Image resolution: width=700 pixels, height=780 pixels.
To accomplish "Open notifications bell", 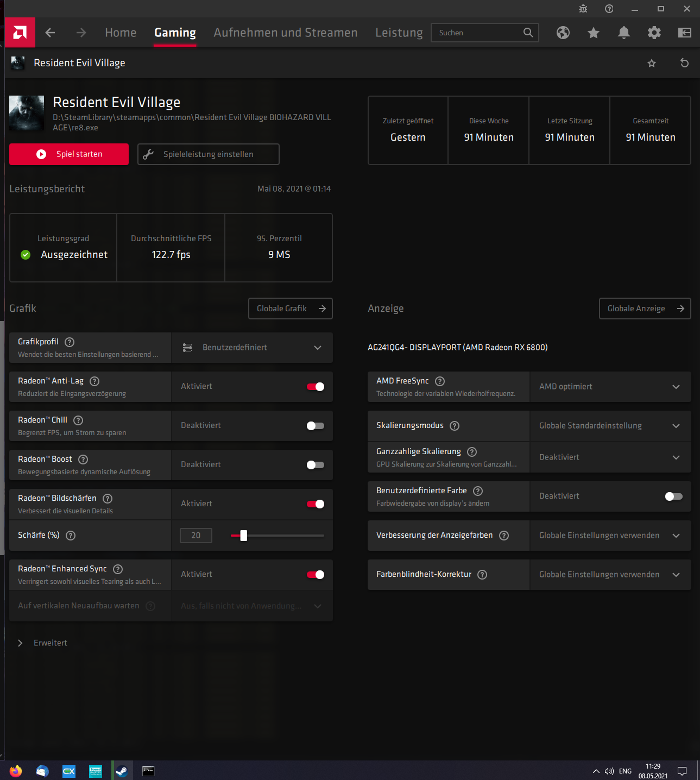I will 624,33.
